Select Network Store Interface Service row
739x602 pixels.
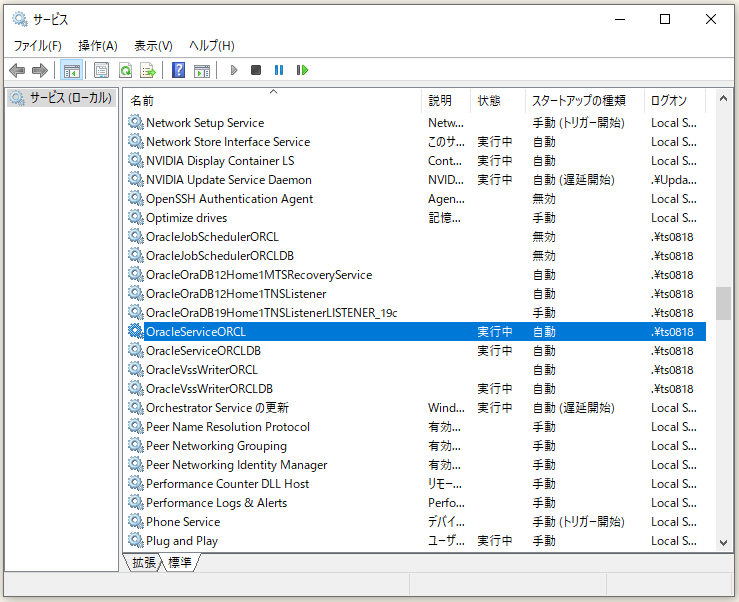coord(416,141)
